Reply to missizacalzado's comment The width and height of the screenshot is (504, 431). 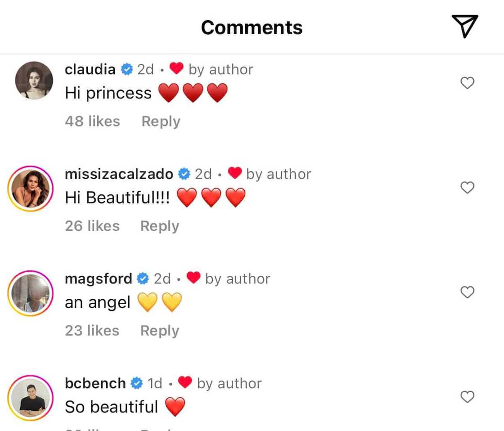(159, 226)
